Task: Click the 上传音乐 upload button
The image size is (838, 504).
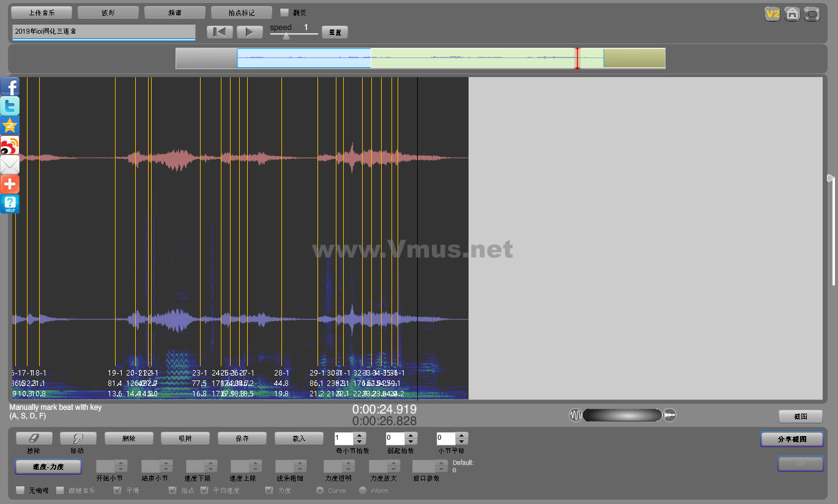Action: click(42, 12)
